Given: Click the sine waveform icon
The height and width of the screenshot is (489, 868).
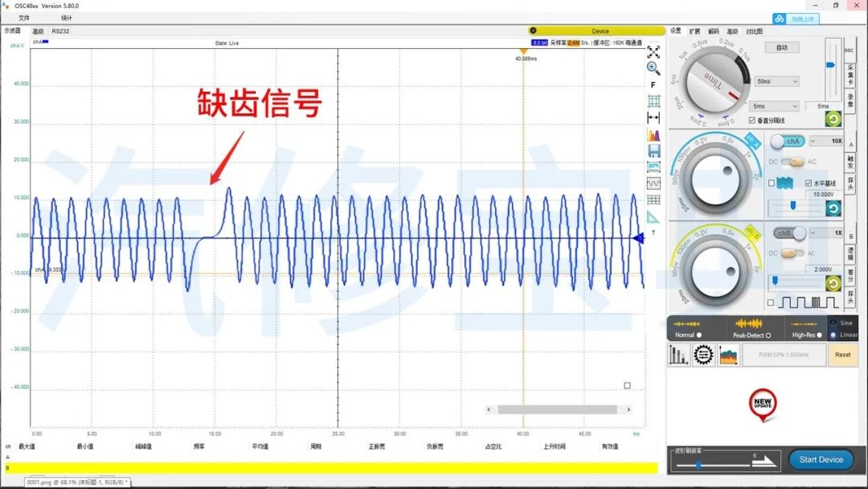Looking at the screenshot, I should tap(653, 183).
